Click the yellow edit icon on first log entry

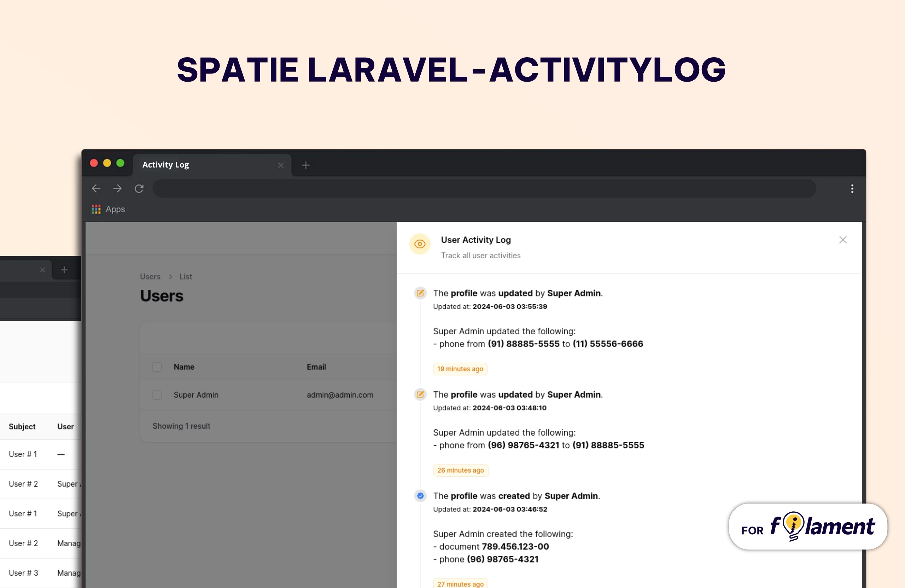point(420,293)
